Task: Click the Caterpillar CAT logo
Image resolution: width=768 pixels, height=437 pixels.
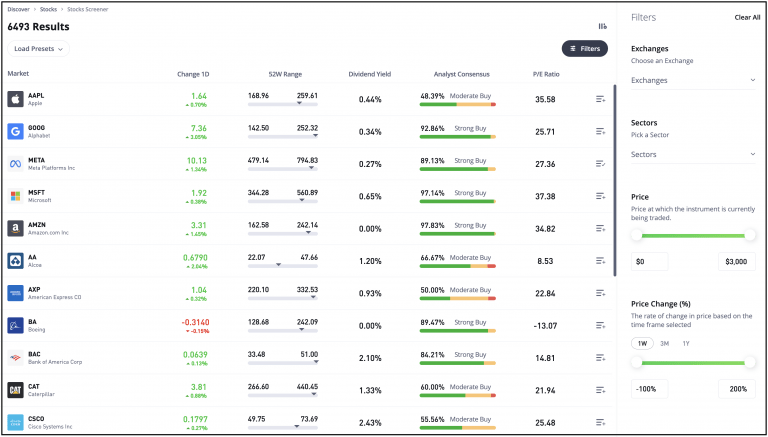Action: tap(15, 390)
